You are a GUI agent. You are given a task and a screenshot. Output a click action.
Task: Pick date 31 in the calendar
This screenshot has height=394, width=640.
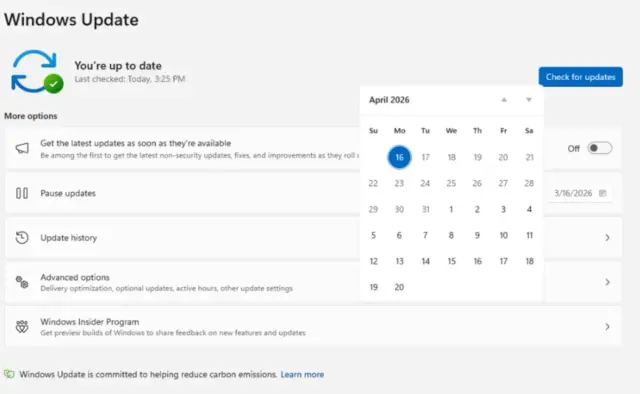tap(425, 209)
